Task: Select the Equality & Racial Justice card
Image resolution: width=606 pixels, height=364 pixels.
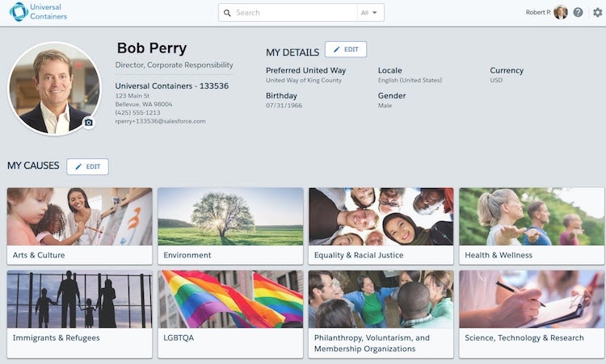Action: pyautogui.click(x=381, y=226)
